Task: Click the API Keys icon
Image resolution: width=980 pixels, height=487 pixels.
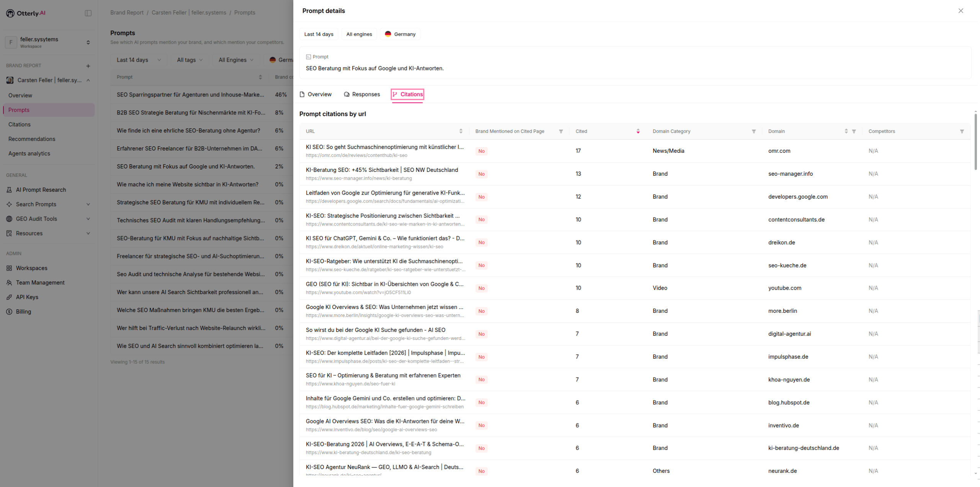Action: pos(9,297)
